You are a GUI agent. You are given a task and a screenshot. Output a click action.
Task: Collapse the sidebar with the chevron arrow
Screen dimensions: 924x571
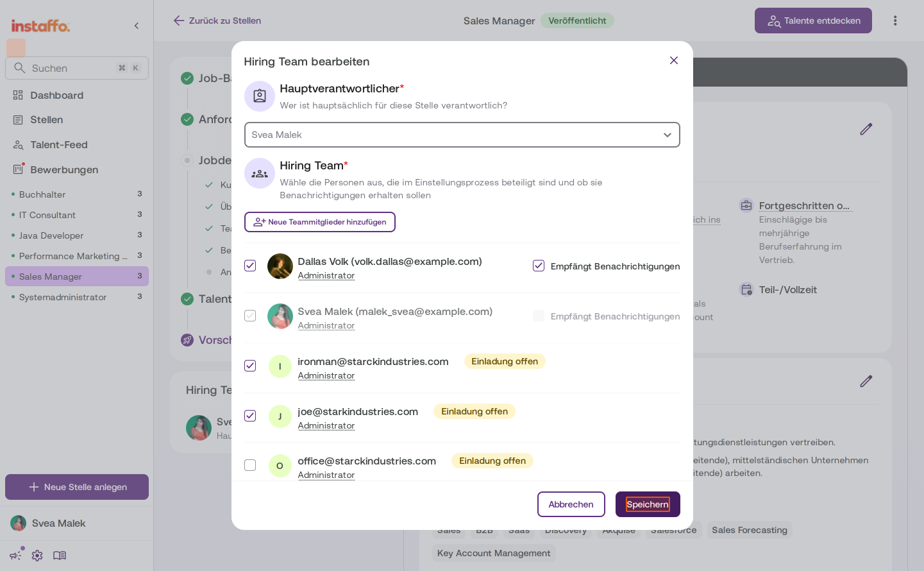(x=137, y=26)
